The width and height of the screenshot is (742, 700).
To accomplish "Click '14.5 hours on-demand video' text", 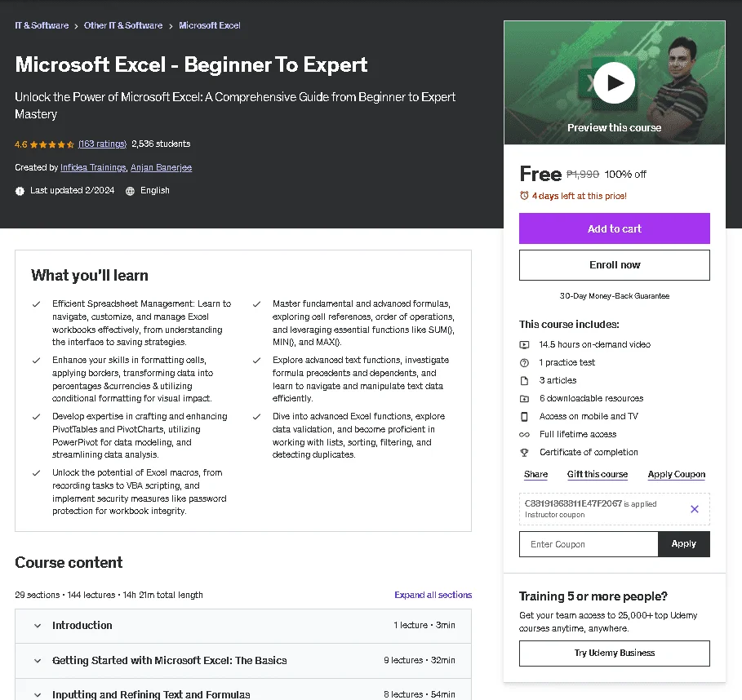I will pos(595,345).
